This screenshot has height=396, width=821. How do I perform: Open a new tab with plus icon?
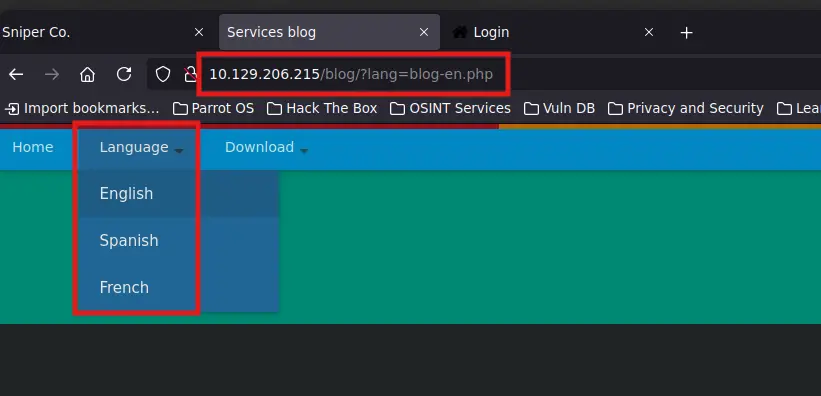click(x=686, y=33)
